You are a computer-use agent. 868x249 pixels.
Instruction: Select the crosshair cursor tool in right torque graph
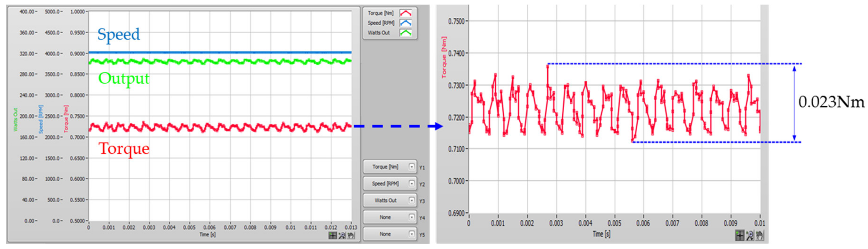click(740, 235)
